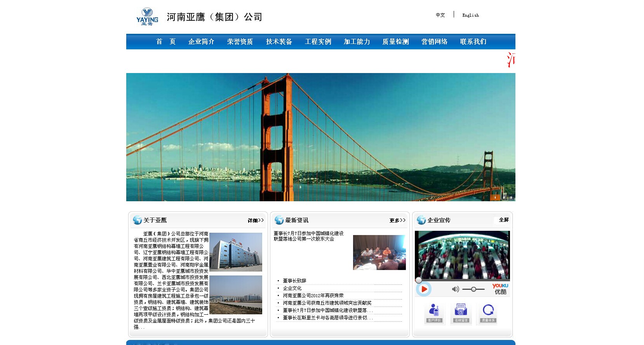Click the escalator video frame

pyautogui.click(x=462, y=255)
